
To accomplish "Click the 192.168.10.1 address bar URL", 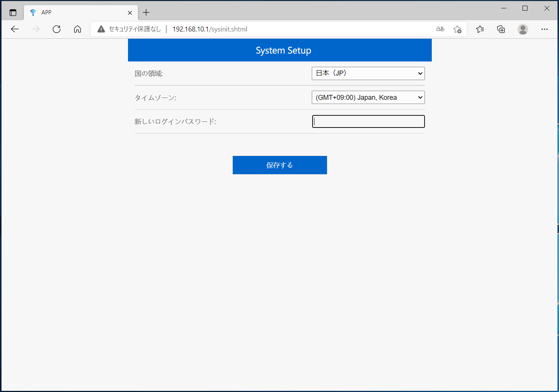I will coord(210,29).
